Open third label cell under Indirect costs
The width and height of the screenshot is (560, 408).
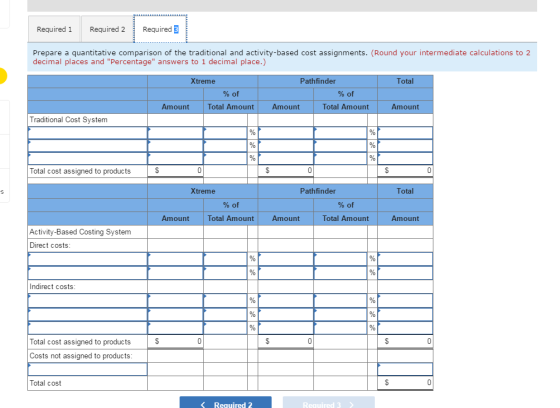(88, 328)
